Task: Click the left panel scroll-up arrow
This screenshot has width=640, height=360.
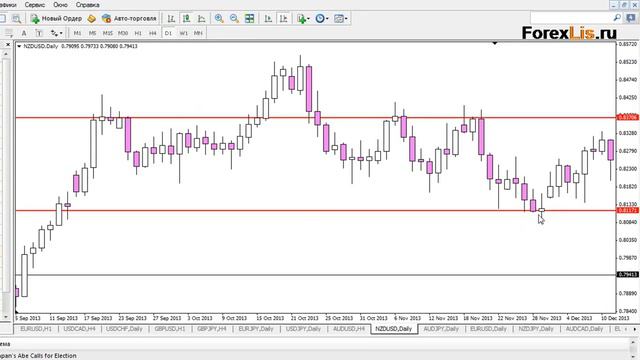Action: point(6,53)
